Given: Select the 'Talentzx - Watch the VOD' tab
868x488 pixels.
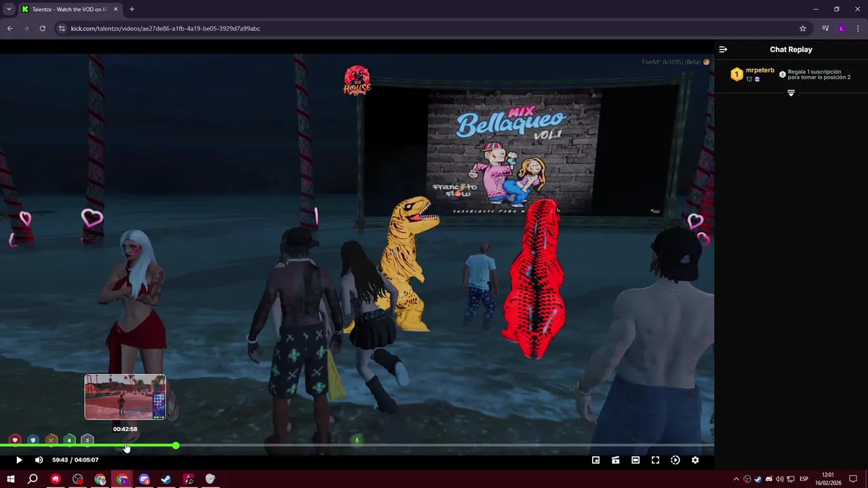Looking at the screenshot, I should click(x=69, y=9).
